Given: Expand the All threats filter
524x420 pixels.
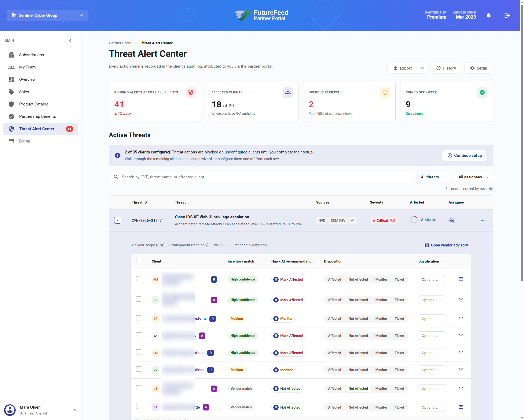Looking at the screenshot, I should 434,177.
